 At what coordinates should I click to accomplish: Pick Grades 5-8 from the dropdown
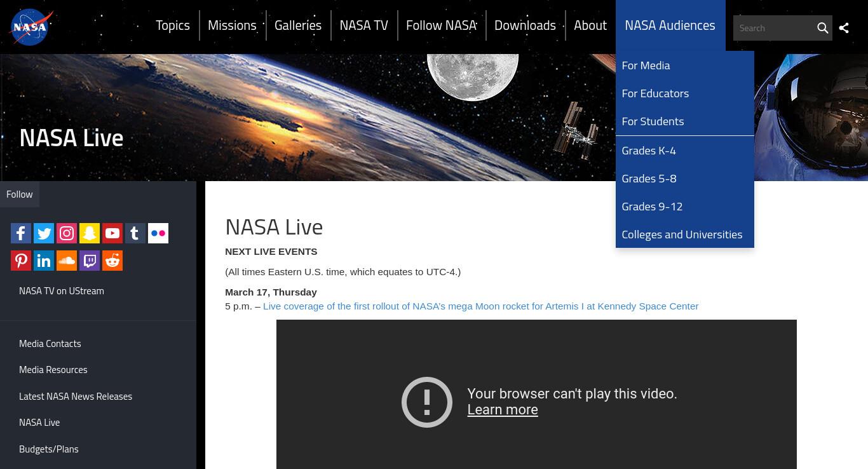click(x=684, y=179)
